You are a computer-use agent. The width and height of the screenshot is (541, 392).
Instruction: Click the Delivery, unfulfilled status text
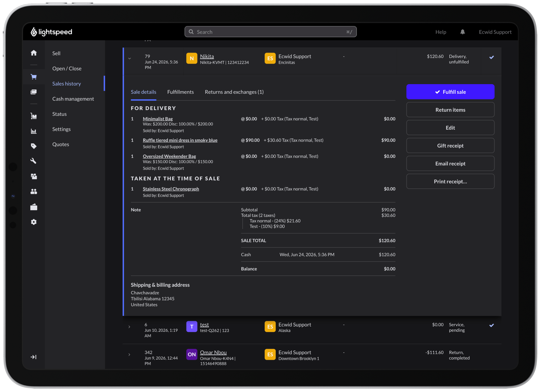point(459,59)
